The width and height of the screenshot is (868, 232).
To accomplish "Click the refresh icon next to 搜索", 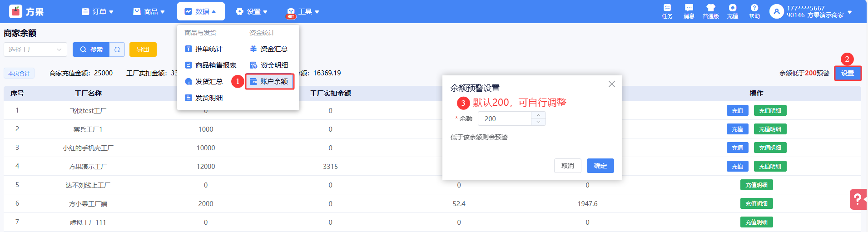I will point(117,49).
